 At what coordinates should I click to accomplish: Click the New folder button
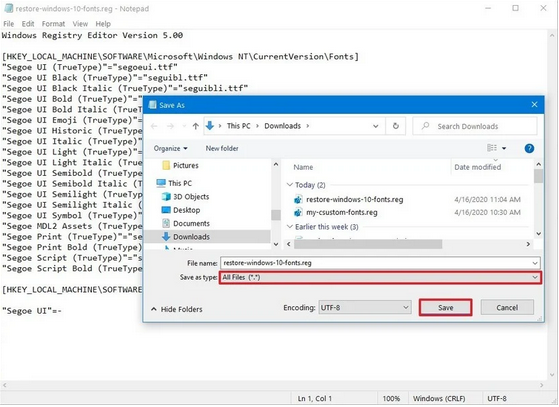[222, 148]
